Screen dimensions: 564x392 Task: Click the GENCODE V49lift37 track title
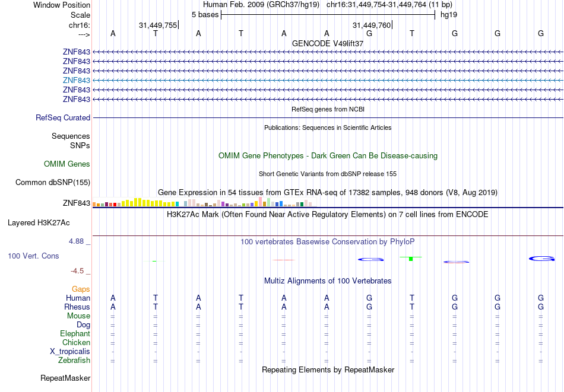click(328, 43)
